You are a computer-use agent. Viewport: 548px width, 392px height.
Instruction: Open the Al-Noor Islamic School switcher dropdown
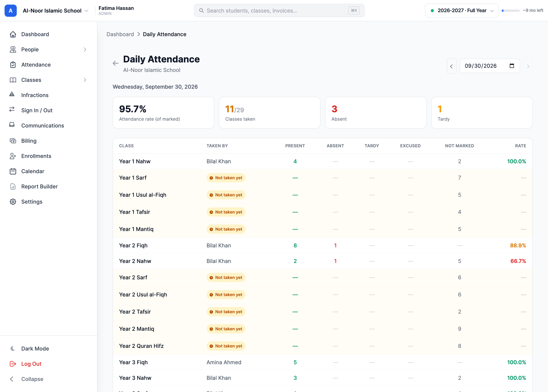pos(56,11)
